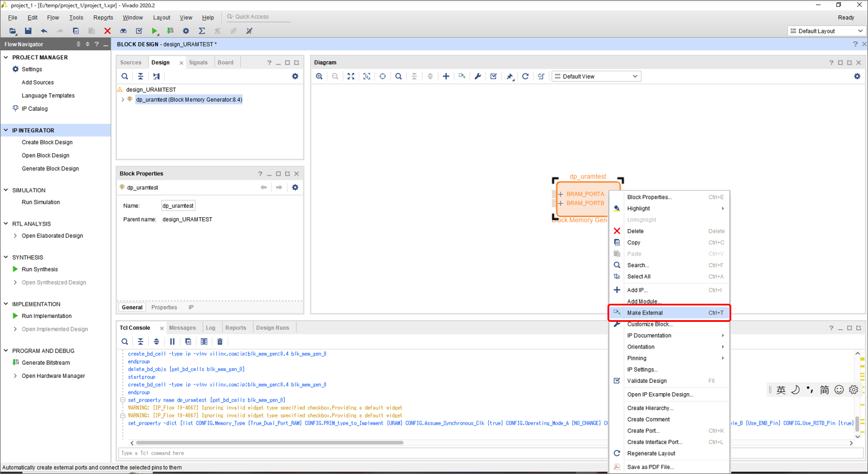The width and height of the screenshot is (868, 474).
Task: Open the Block Properties settings gear
Action: 295,187
